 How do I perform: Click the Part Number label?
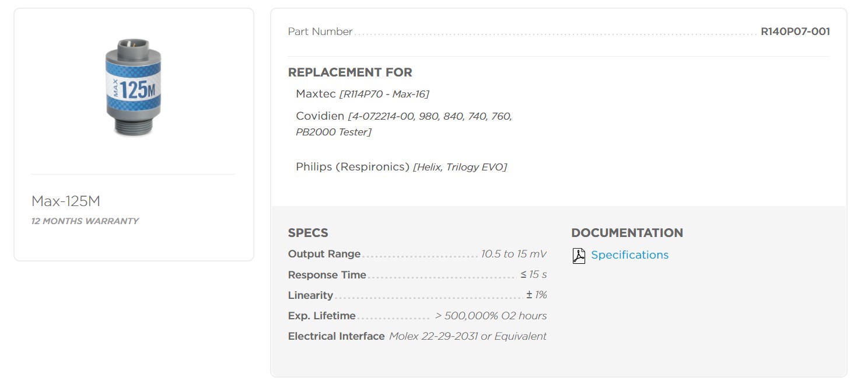click(320, 32)
